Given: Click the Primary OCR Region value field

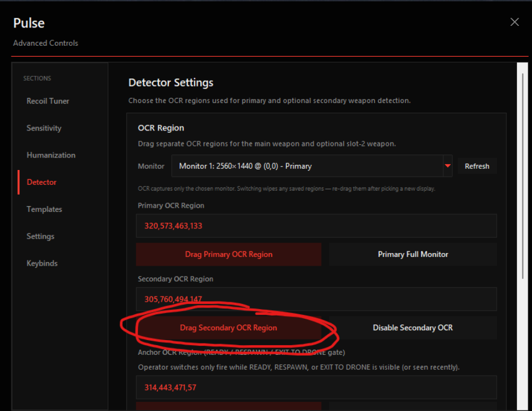Looking at the screenshot, I should 316,226.
